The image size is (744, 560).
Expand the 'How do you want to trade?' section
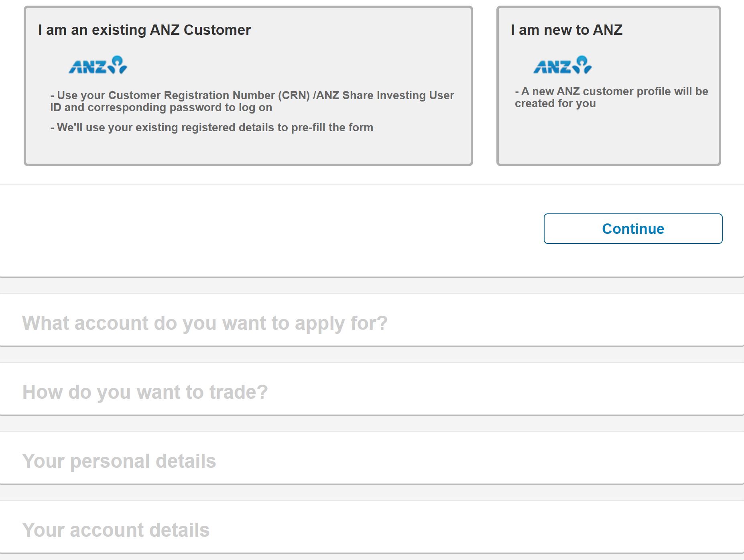coord(146,392)
